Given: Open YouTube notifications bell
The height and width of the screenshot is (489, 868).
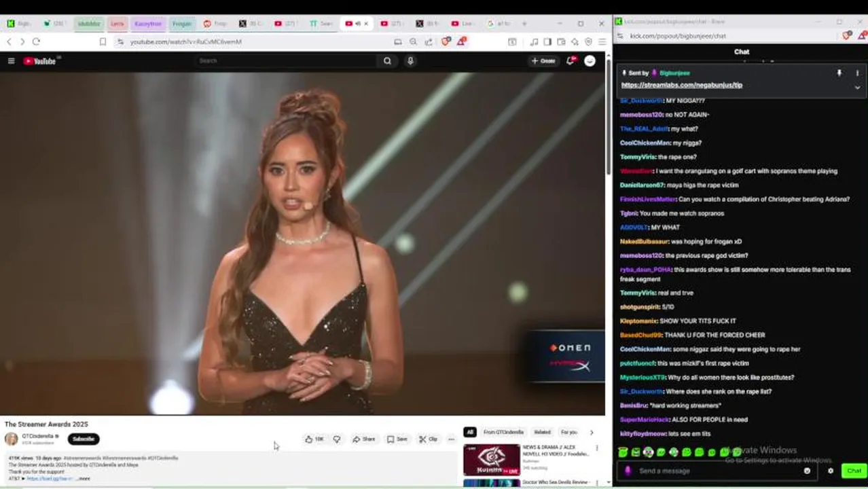Looking at the screenshot, I should click(571, 61).
